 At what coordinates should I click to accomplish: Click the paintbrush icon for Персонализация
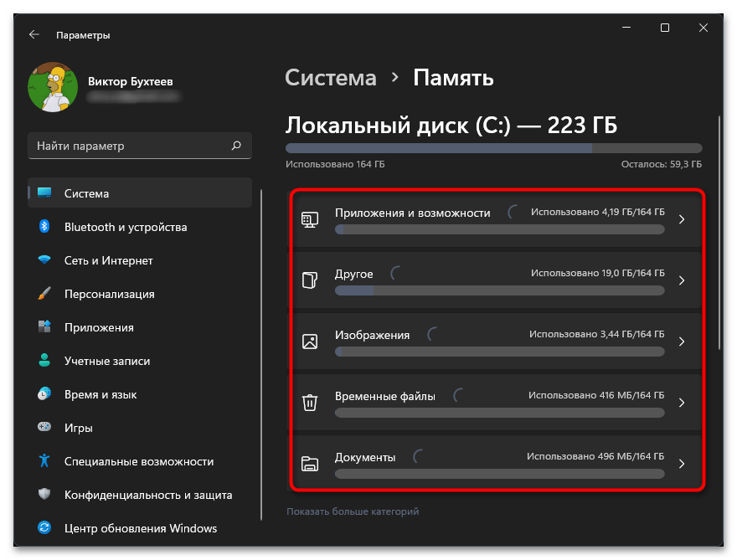44,294
